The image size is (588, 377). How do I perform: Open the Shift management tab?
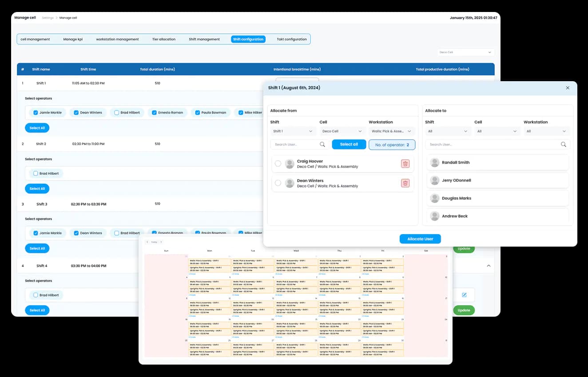tap(204, 39)
